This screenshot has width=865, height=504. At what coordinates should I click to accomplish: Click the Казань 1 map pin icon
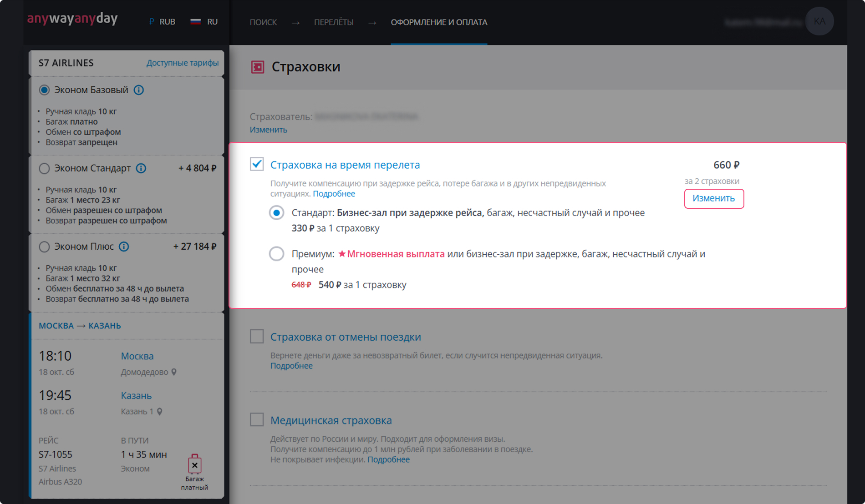click(x=160, y=412)
